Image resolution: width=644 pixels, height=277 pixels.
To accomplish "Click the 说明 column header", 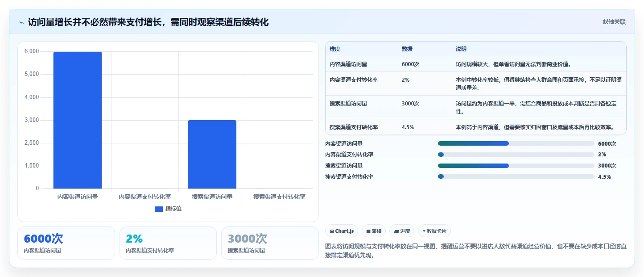I will [461, 49].
